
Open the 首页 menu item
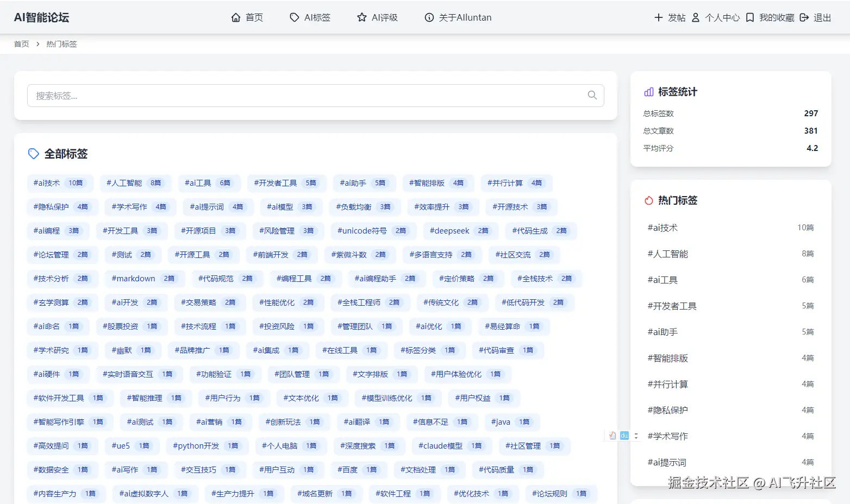tap(247, 17)
